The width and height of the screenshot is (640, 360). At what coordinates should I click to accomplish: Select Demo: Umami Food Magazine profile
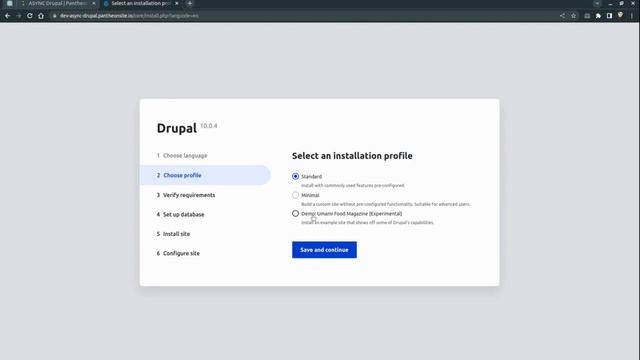pos(296,213)
